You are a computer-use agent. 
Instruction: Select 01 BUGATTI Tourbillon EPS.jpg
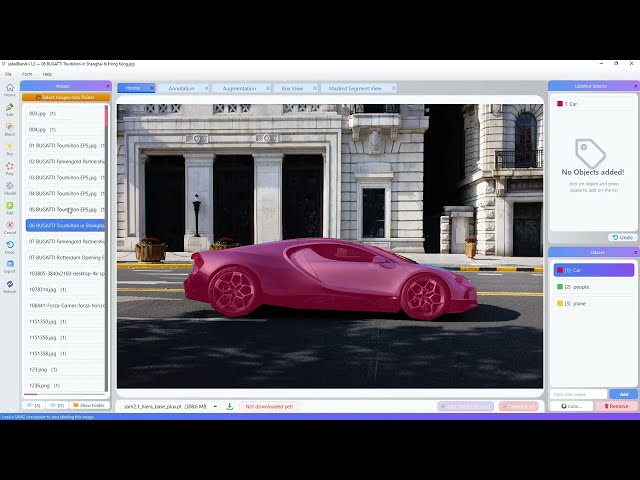click(x=65, y=146)
